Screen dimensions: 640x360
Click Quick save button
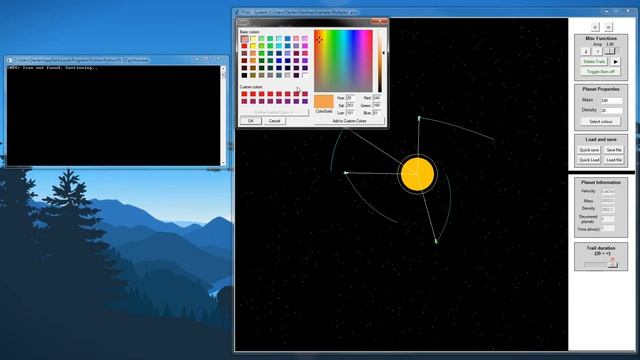pos(589,150)
